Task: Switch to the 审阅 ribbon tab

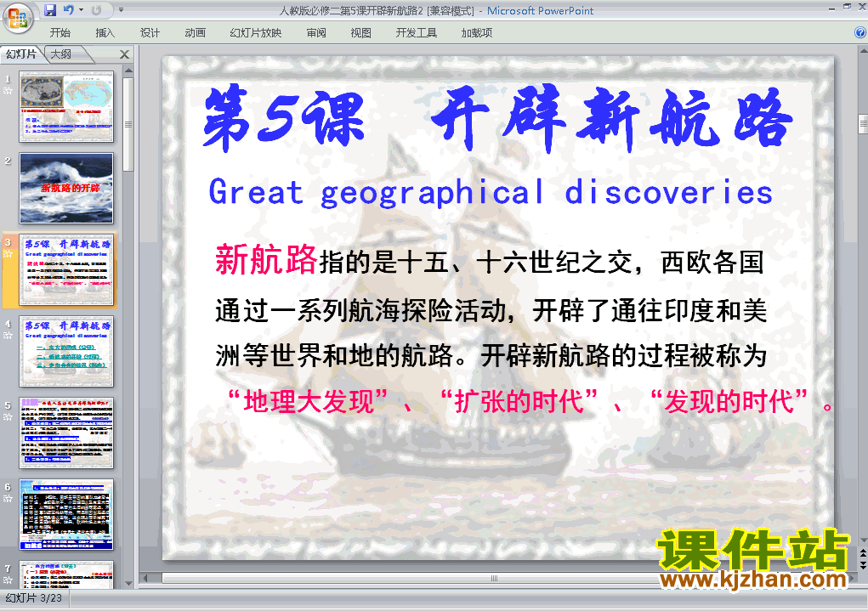Action: click(316, 32)
